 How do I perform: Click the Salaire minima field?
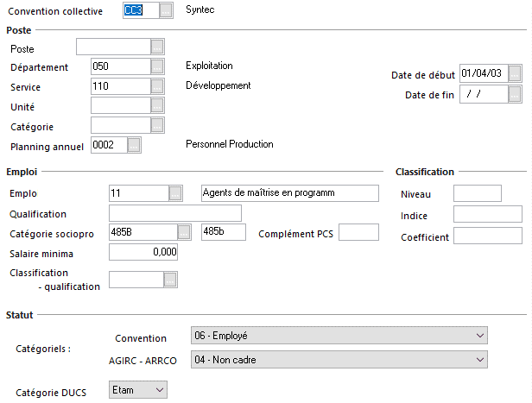click(143, 252)
